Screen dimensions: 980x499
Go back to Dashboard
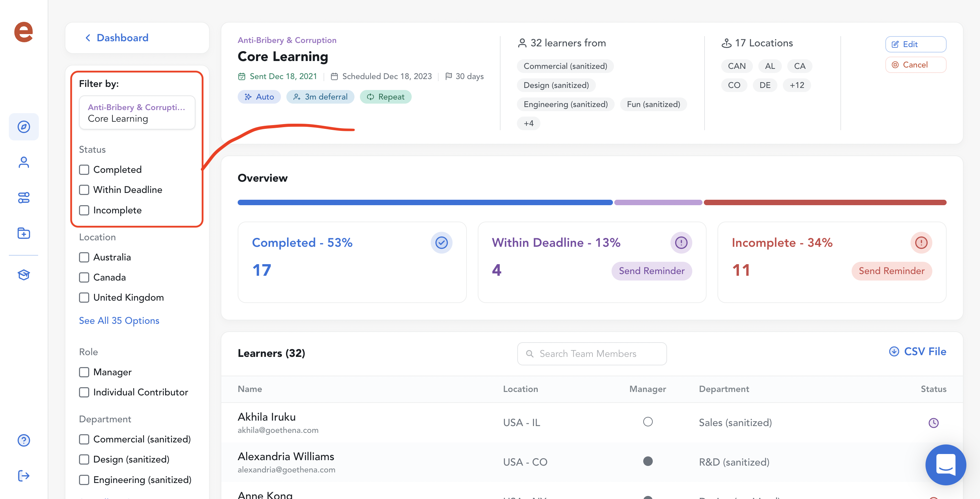122,38
